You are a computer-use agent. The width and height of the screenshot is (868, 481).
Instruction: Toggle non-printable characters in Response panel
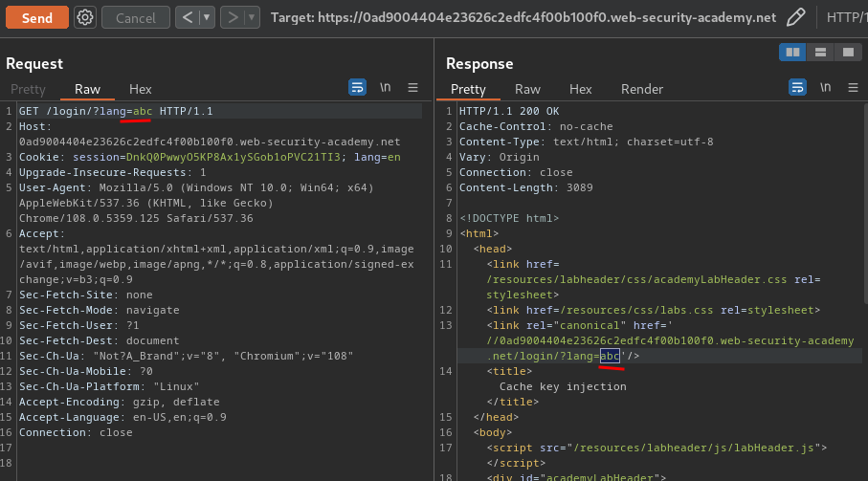pyautogui.click(x=825, y=87)
